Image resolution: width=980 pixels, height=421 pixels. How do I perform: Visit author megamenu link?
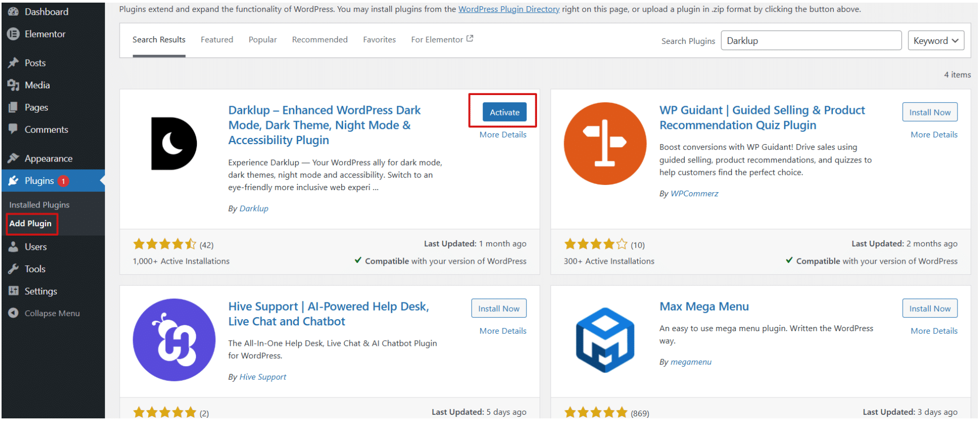tap(691, 361)
